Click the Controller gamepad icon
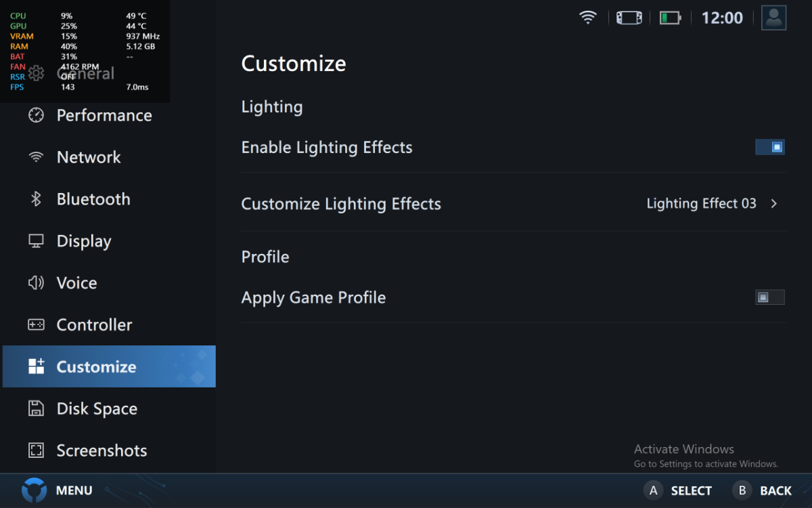The height and width of the screenshot is (508, 812). 36,325
